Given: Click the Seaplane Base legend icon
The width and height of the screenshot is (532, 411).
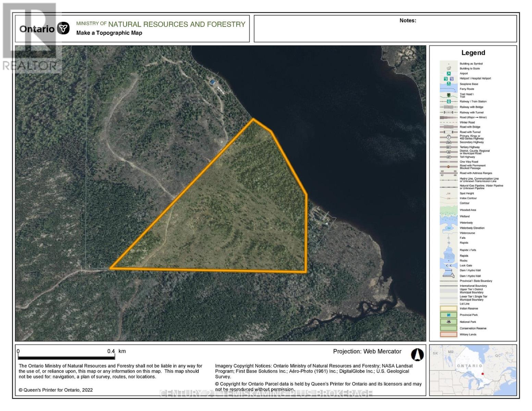Looking at the screenshot, I should coord(448,84).
